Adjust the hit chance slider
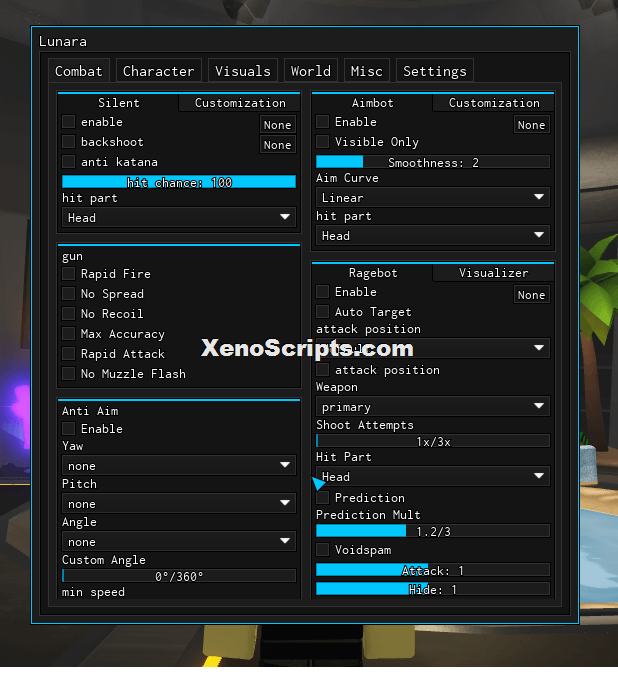 pyautogui.click(x=179, y=182)
